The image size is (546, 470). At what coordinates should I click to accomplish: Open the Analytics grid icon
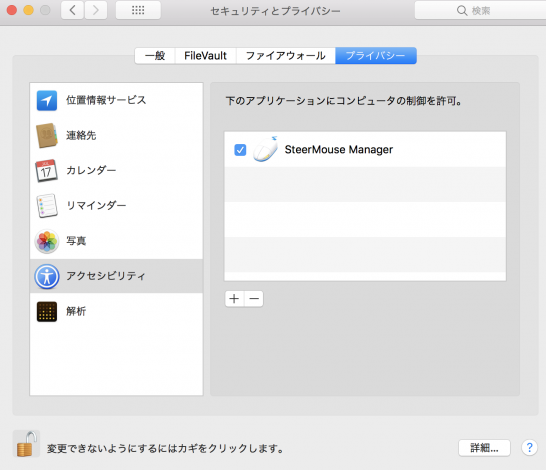tap(47, 311)
